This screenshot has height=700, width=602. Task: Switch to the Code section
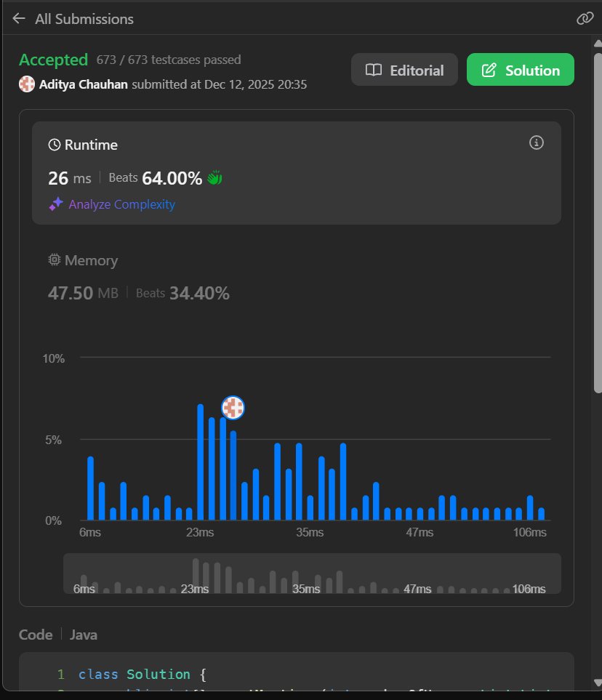[36, 635]
